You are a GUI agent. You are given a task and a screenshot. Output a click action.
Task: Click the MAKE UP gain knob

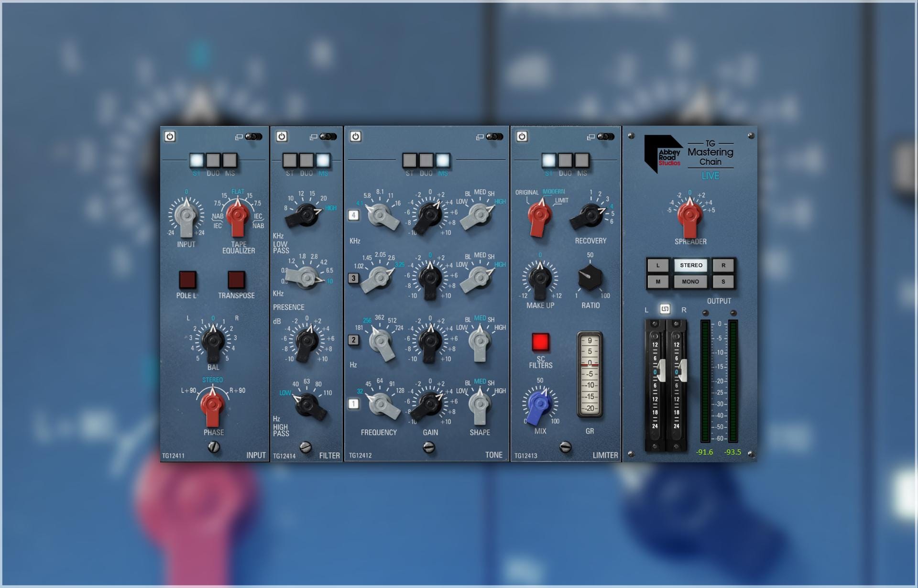pos(540,279)
